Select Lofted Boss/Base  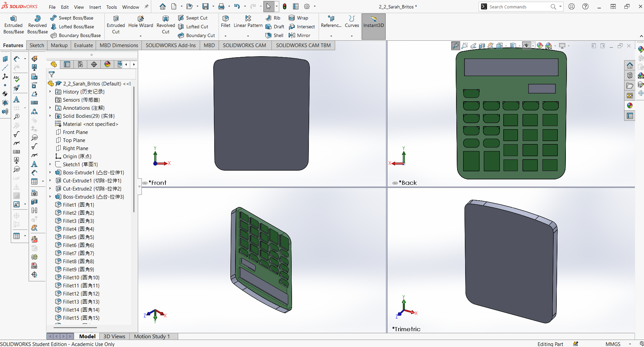[72, 27]
